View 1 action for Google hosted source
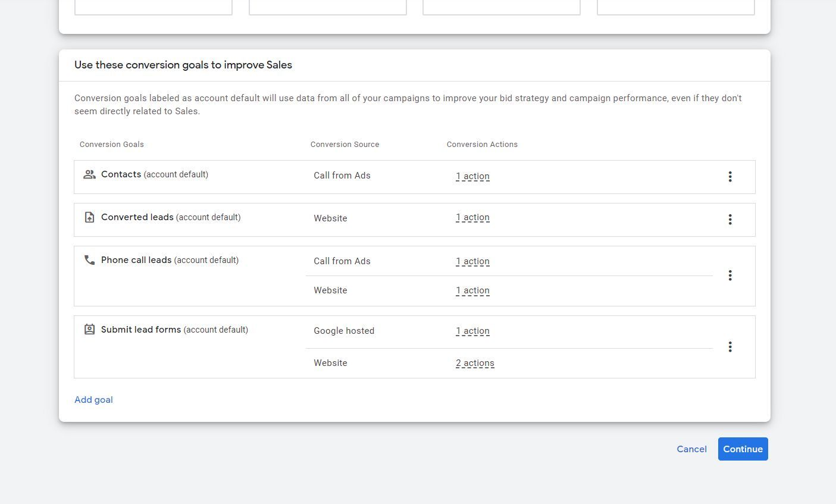836x504 pixels. click(472, 331)
